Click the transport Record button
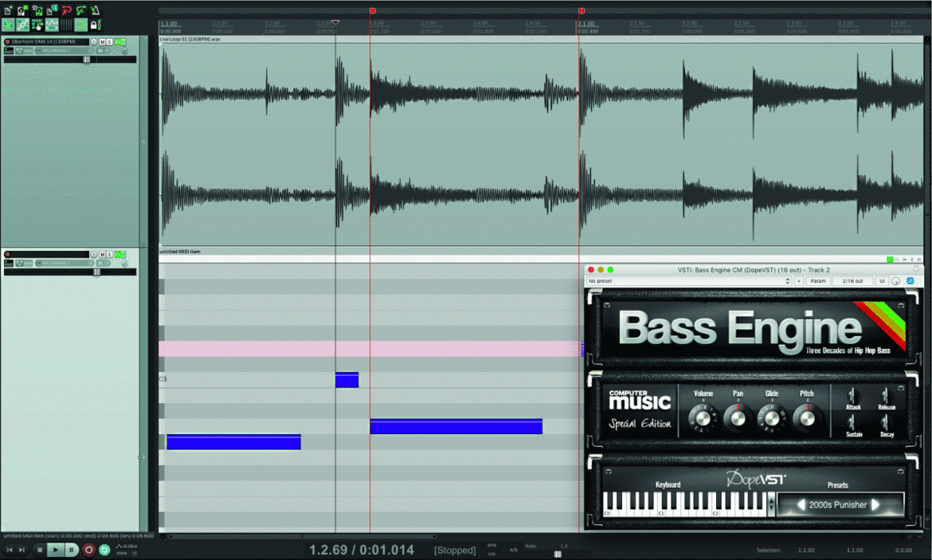This screenshot has height=560, width=932. point(88,550)
